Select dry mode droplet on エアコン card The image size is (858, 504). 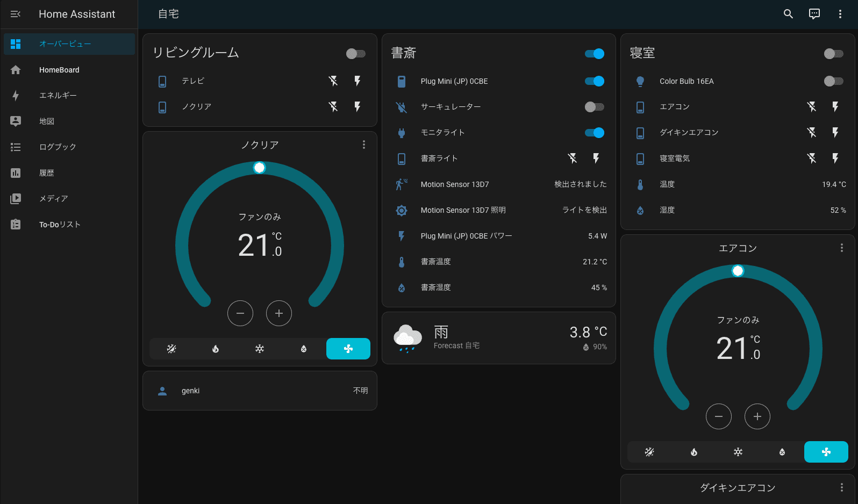(782, 452)
